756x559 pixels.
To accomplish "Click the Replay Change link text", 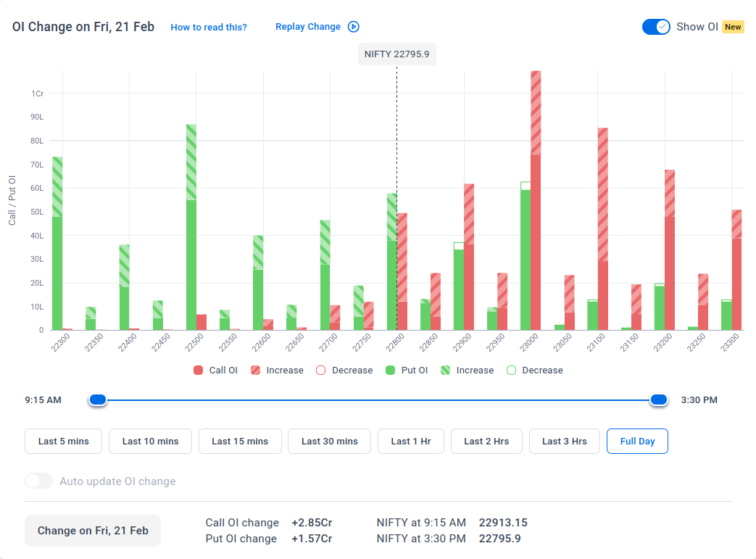I will pos(307,27).
